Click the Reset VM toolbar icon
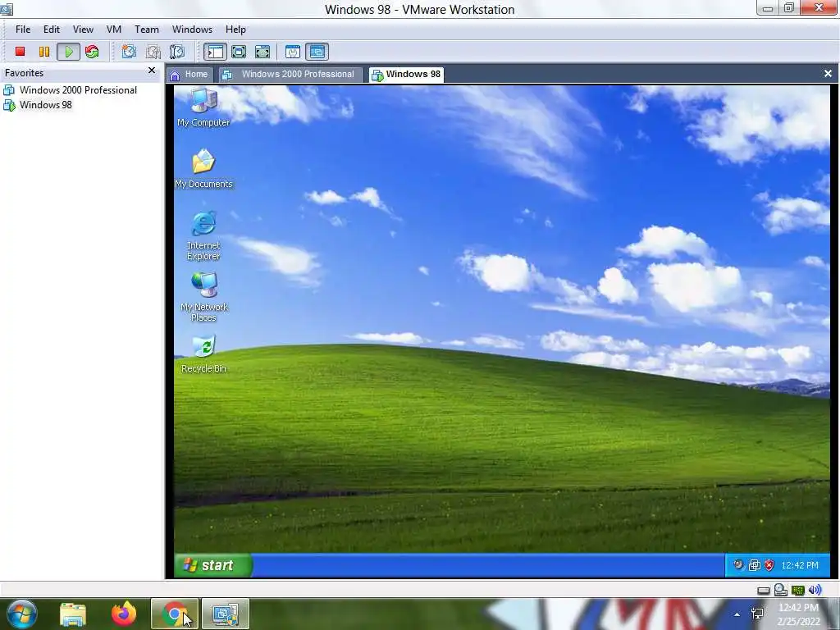This screenshot has height=630, width=840. (x=92, y=52)
